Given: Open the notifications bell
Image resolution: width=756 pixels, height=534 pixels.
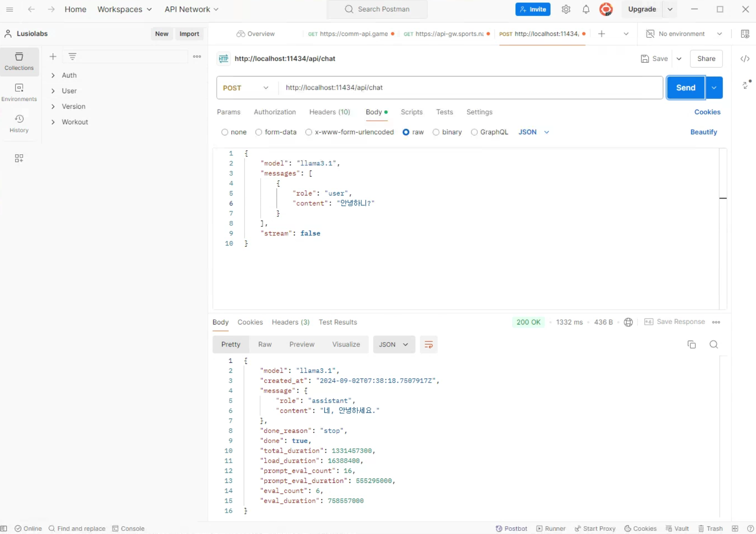Looking at the screenshot, I should (586, 9).
